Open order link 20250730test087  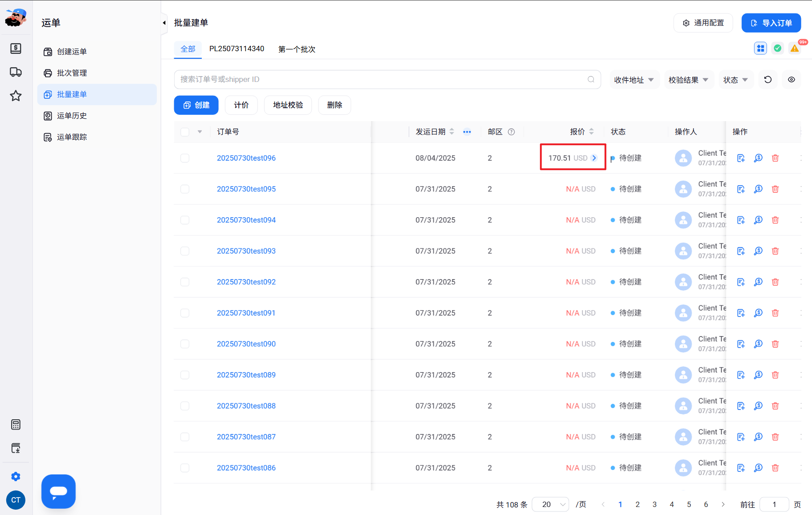(246, 437)
